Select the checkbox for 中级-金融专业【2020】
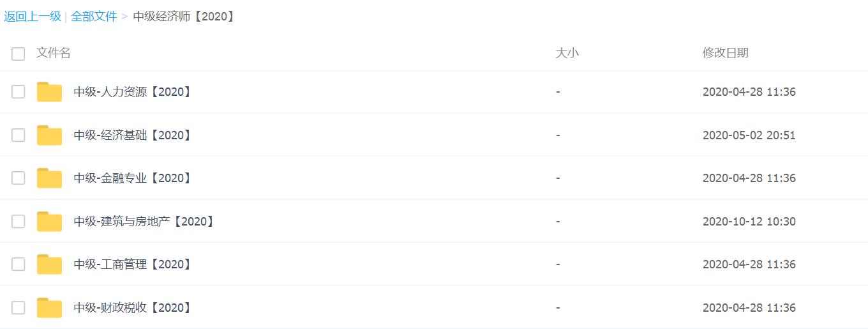 point(18,178)
